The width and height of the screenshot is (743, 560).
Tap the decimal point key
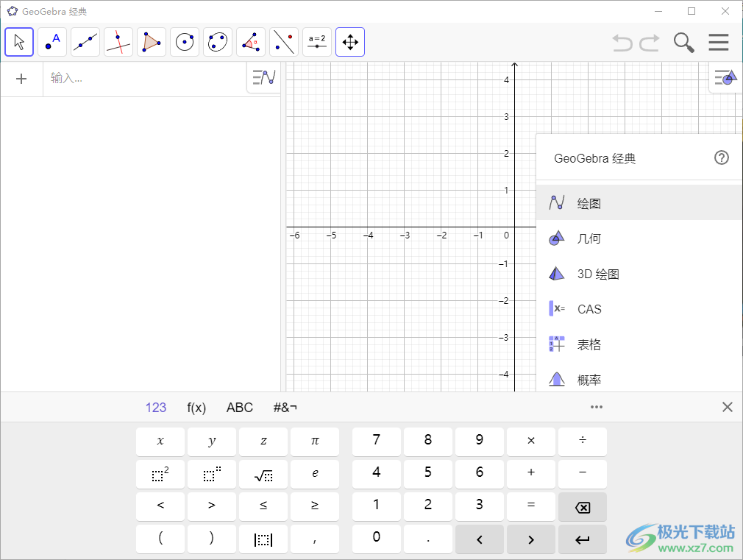tap(428, 539)
